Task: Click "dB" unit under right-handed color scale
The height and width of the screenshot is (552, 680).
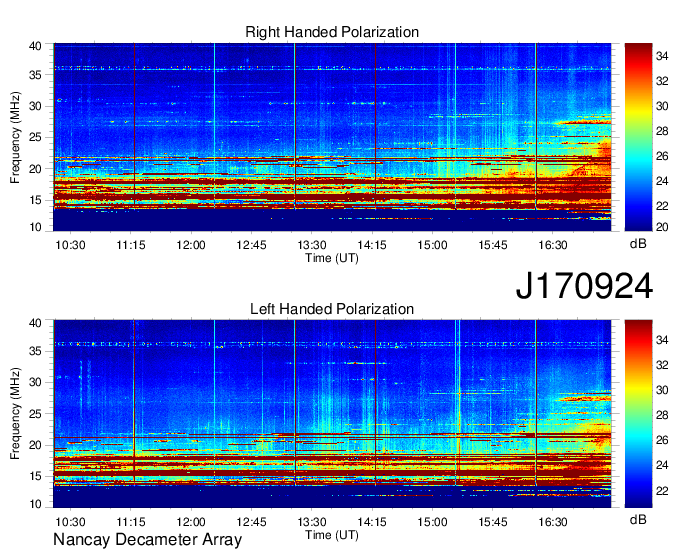Action: (638, 244)
